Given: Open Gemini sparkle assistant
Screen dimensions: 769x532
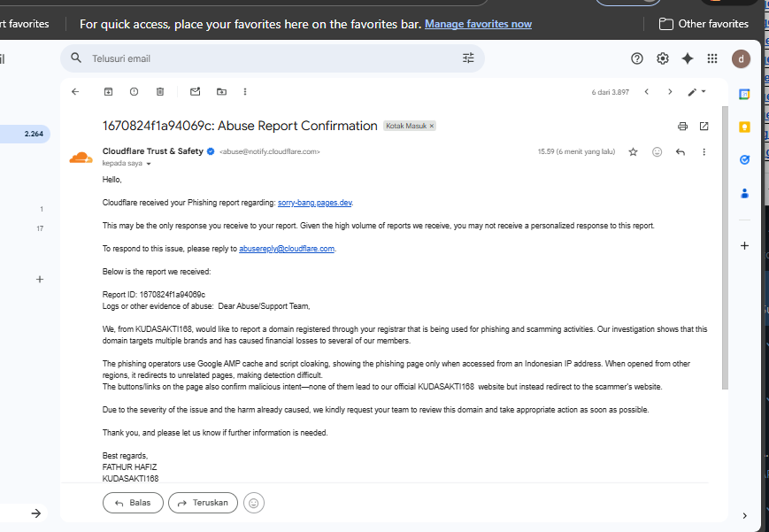Looking at the screenshot, I should point(688,59).
